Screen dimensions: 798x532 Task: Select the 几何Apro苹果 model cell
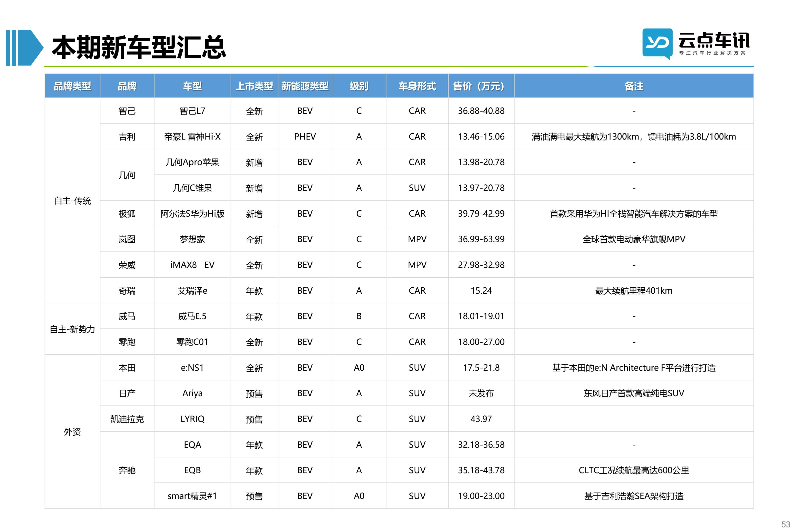pos(192,162)
